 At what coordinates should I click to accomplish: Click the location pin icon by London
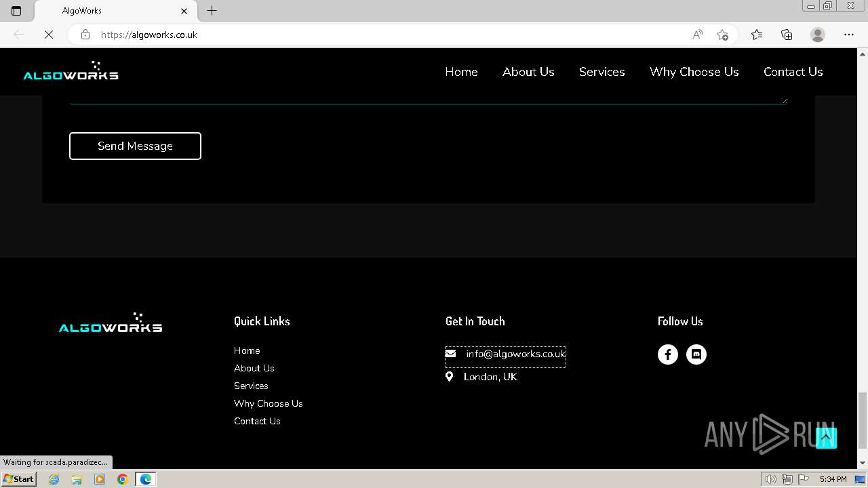[449, 376]
